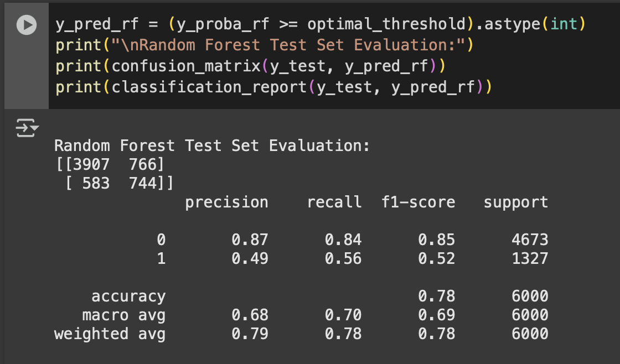The height and width of the screenshot is (364, 620).
Task: Click the class 0 support value 4673
Action: point(530,240)
